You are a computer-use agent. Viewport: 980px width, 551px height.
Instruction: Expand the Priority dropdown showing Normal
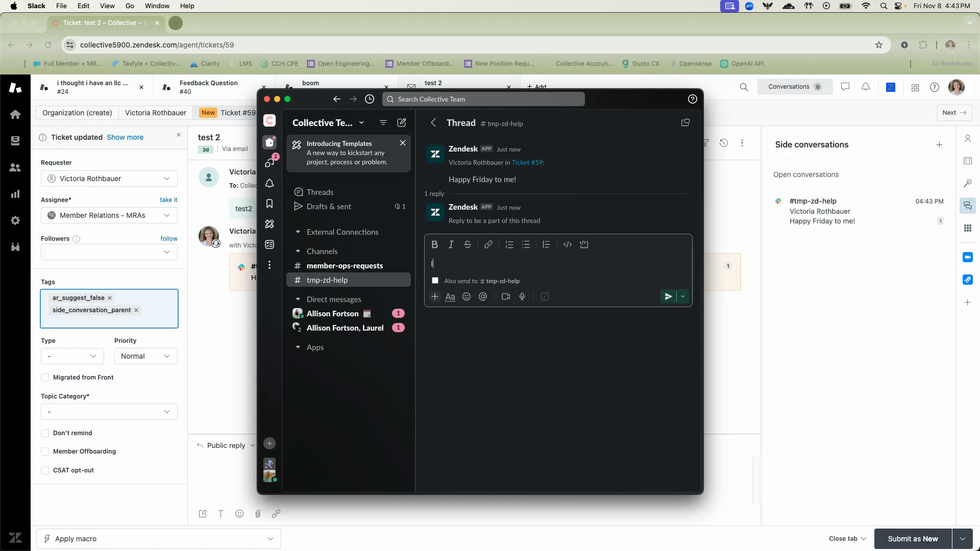click(145, 356)
